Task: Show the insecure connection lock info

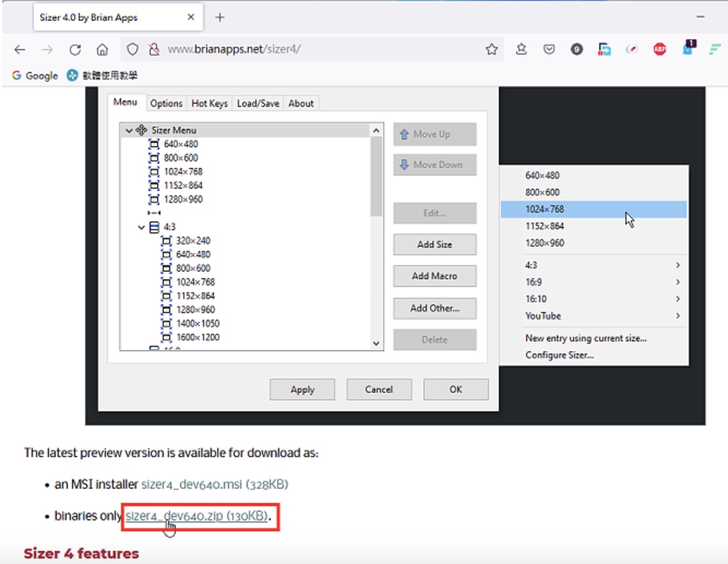Action: (x=154, y=50)
